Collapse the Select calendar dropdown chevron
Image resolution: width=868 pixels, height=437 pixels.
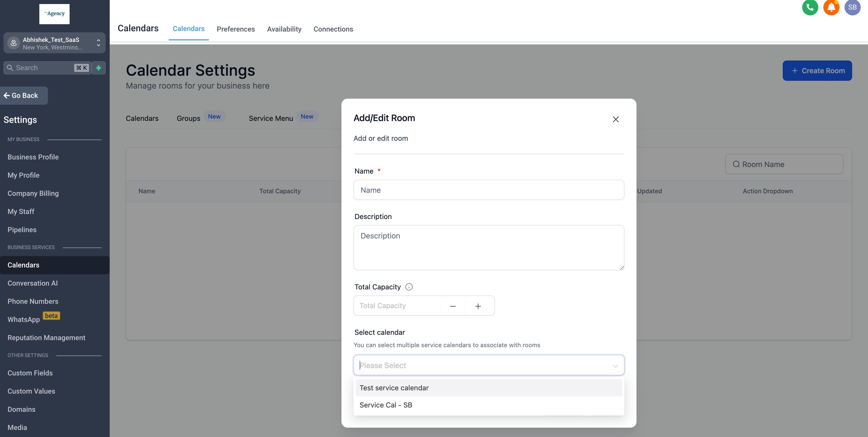click(x=615, y=366)
